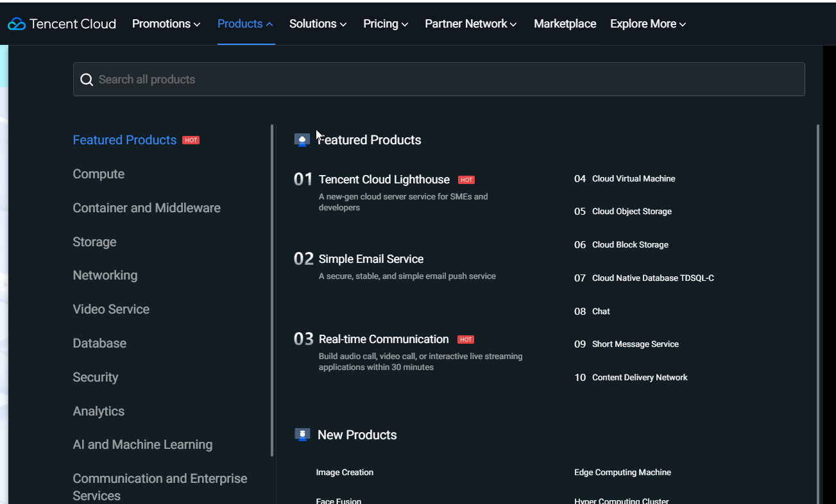Select the Database category
Screen dimensions: 836x504
tap(99, 343)
